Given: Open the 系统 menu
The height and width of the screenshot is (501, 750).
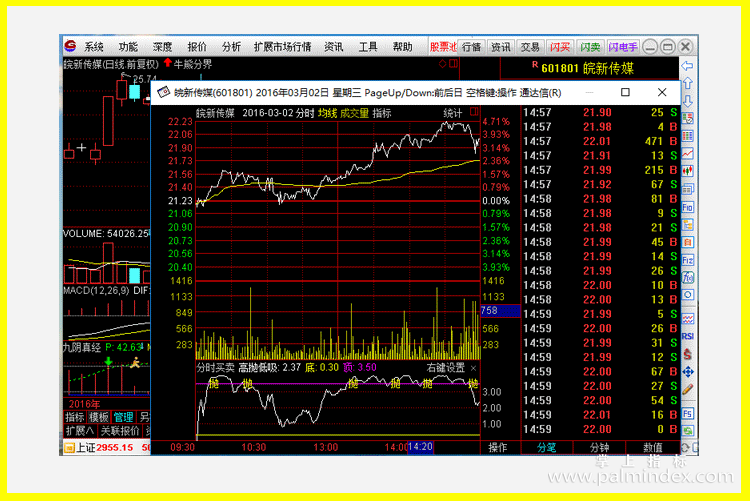Looking at the screenshot, I should [94, 46].
